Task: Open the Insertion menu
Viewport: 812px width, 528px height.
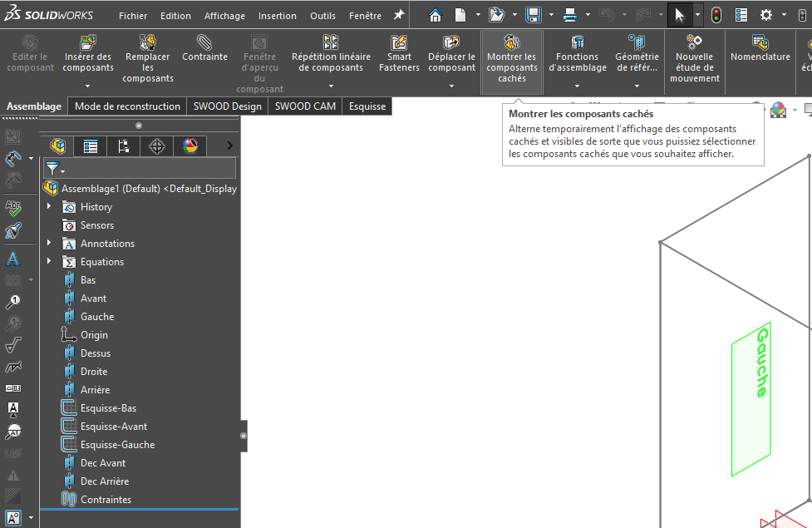Action: coord(277,16)
